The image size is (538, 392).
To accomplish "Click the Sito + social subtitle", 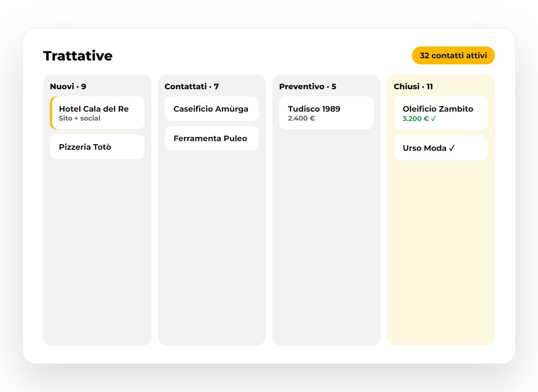I will click(x=80, y=118).
